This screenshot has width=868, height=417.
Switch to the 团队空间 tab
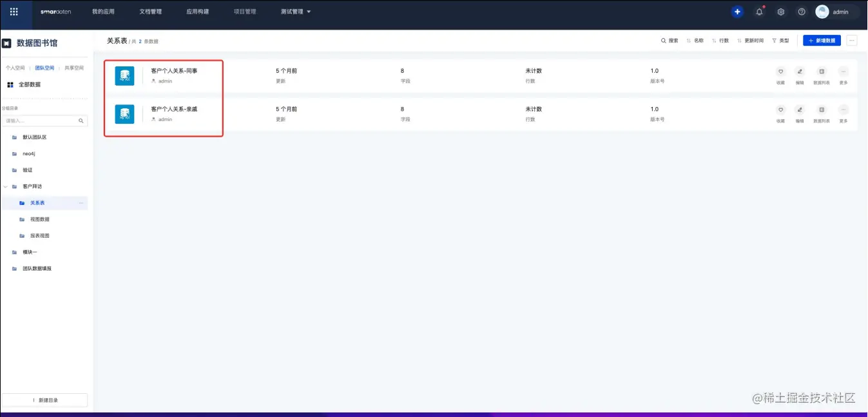point(44,68)
